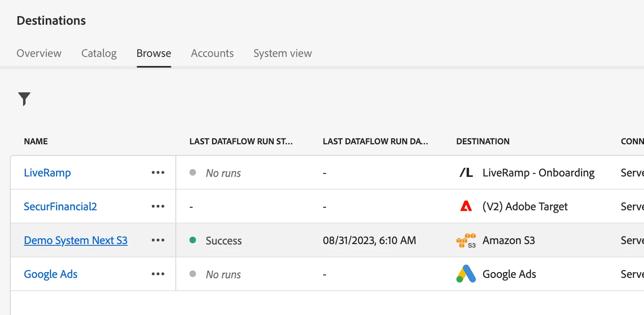The image size is (644, 315).
Task: Click the green Success status dot
Action: pyautogui.click(x=192, y=240)
